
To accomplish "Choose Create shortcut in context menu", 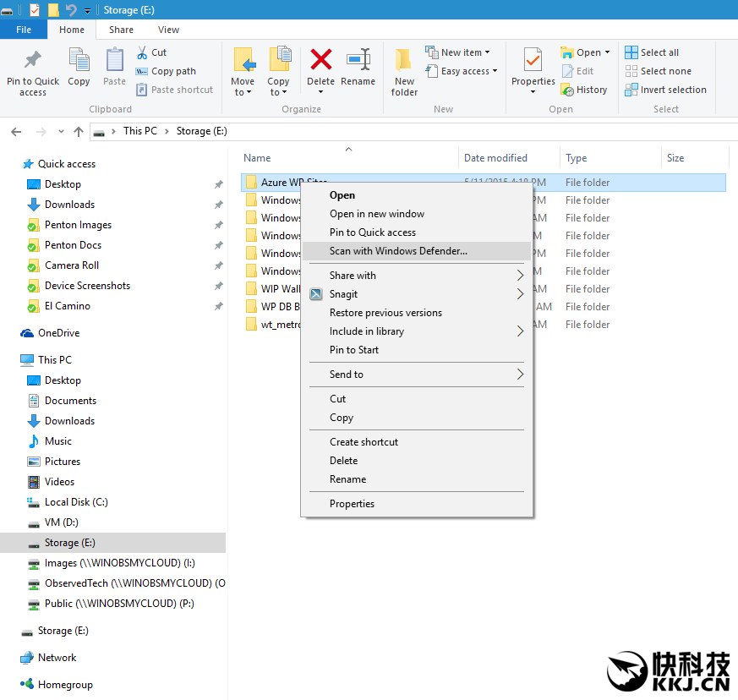I will [417, 442].
